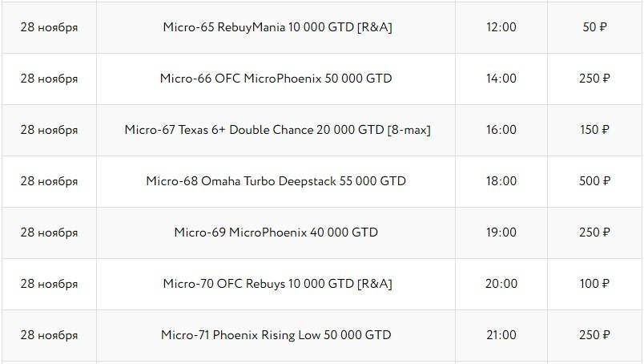Click the 21:00 time cell
The image size is (644, 364).
coord(501,335)
